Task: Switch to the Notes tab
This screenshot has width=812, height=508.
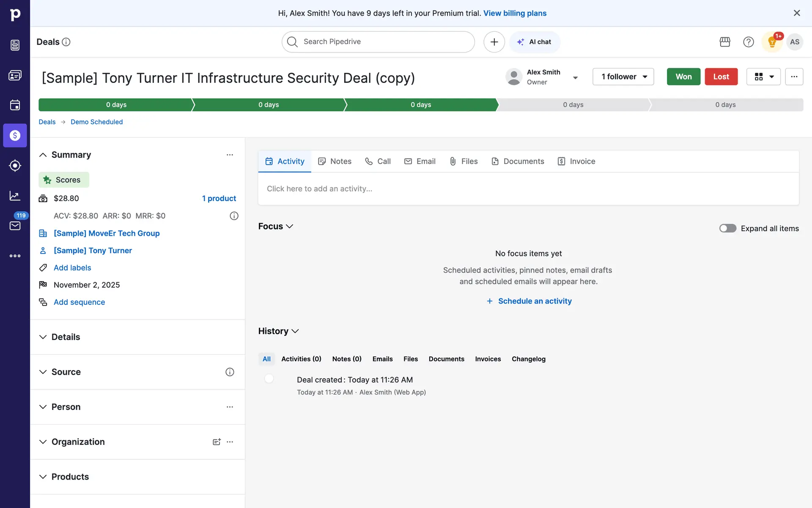Action: (x=335, y=161)
